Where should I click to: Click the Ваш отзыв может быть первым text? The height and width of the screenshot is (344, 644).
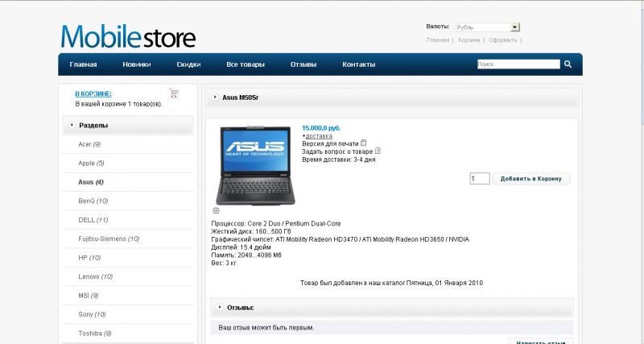tap(266, 328)
